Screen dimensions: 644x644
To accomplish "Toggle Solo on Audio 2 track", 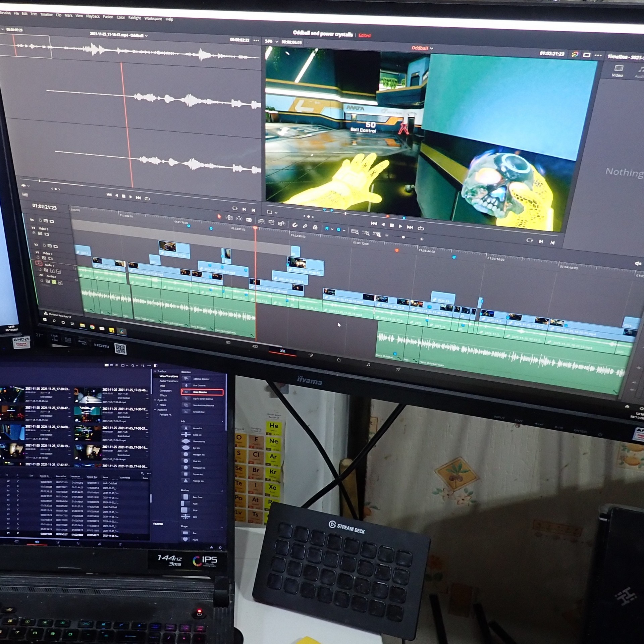I will coord(54,282).
